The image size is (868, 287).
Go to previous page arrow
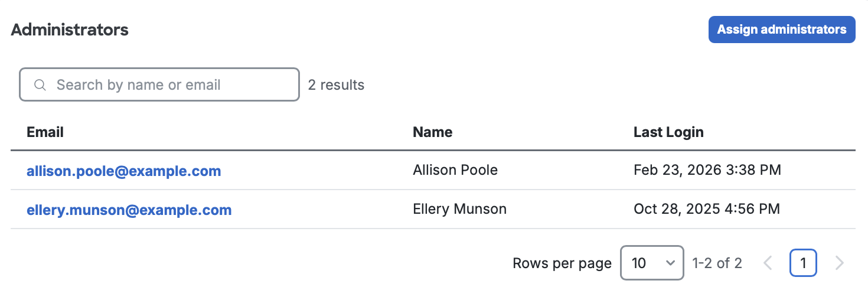(x=768, y=263)
